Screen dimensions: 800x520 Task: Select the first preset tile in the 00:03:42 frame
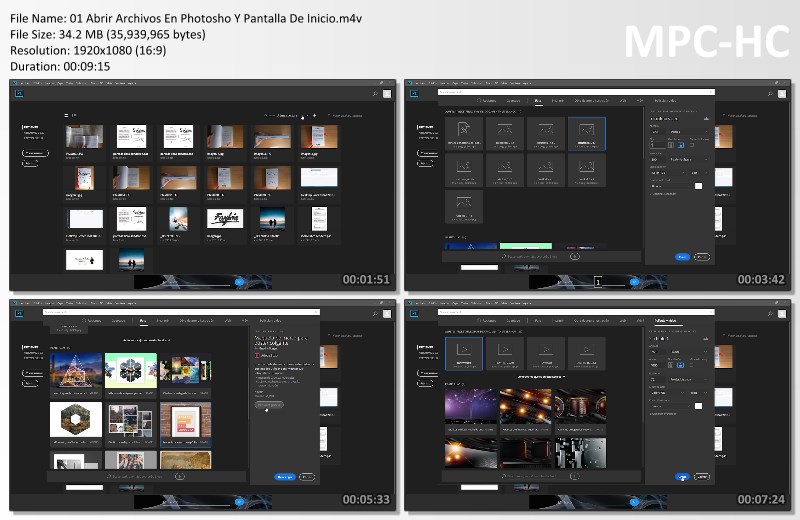tap(464, 133)
